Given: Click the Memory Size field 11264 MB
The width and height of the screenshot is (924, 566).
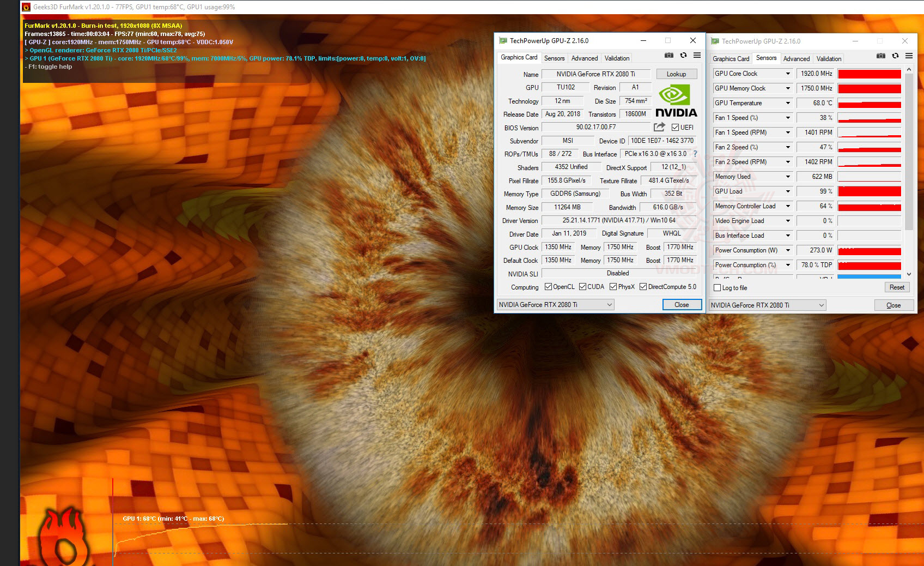Looking at the screenshot, I should click(567, 207).
